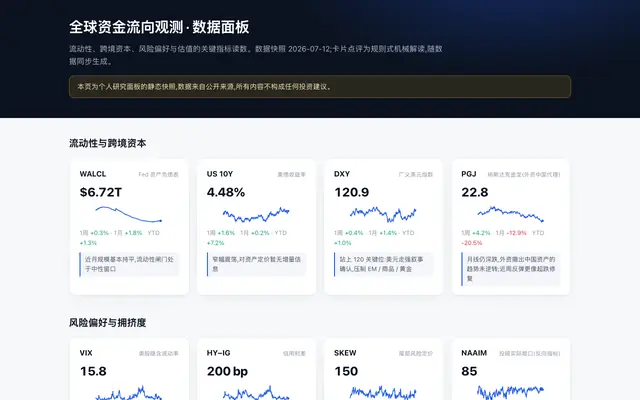Click the 流动性与跨境资本 section heading
The width and height of the screenshot is (640, 400).
pyautogui.click(x=107, y=143)
